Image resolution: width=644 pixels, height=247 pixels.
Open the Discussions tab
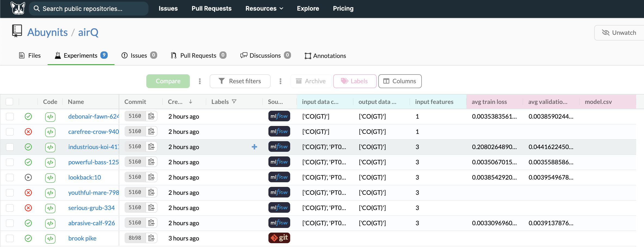265,55
